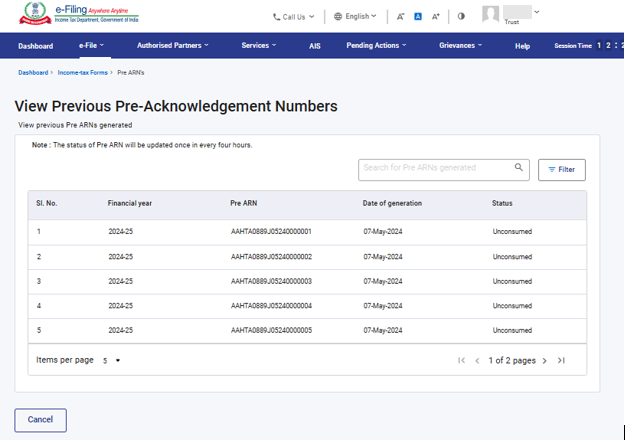628x446 pixels.
Task: Click 2024-25 financial year in row 5
Action: [121, 330]
